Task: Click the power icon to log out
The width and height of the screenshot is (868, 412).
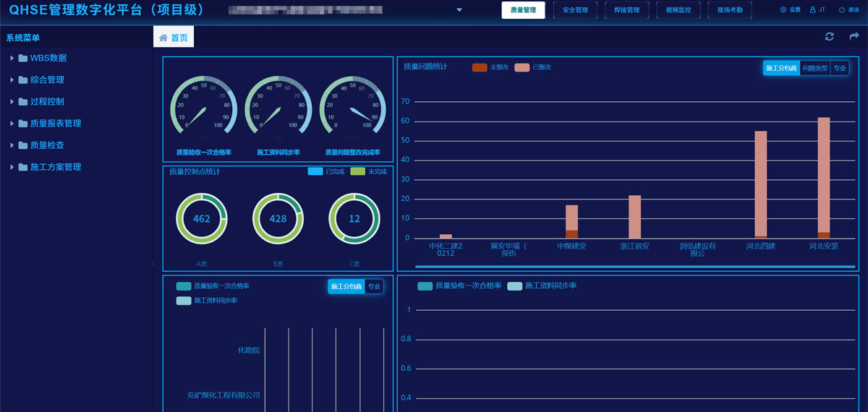Action: point(842,10)
